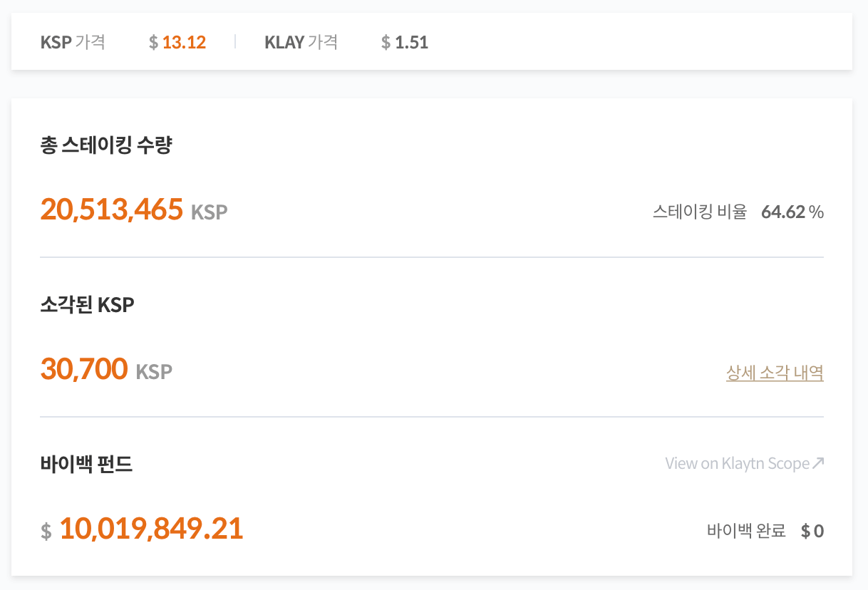Click the orange $13.12 KSP price
This screenshot has height=590, width=868.
(x=177, y=43)
